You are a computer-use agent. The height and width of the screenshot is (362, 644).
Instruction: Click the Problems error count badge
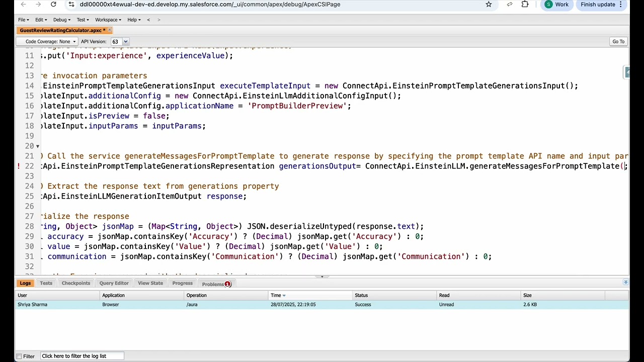(227, 285)
